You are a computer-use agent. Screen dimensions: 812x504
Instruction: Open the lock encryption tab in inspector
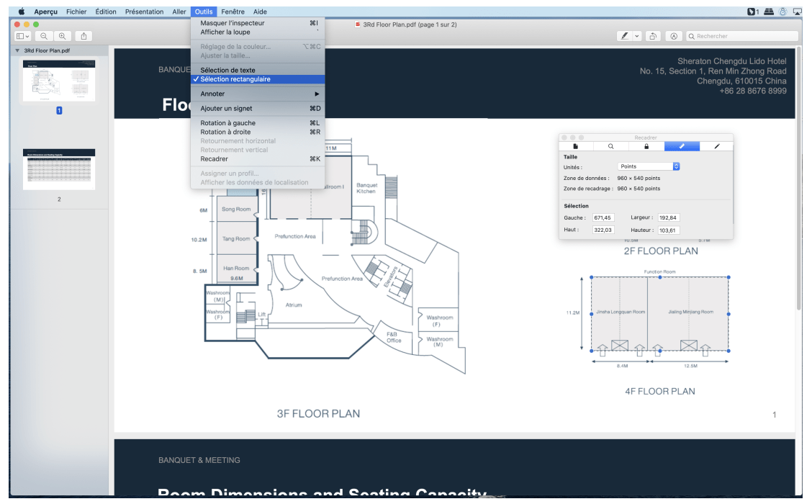[646, 147]
